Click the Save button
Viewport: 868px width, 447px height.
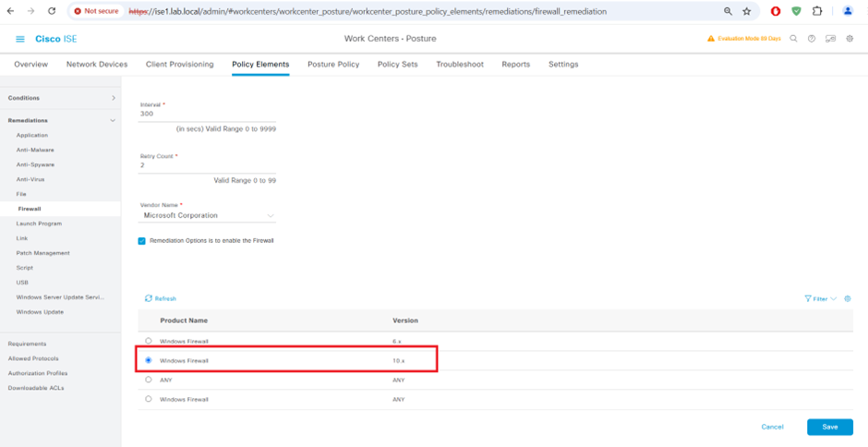[830, 427]
